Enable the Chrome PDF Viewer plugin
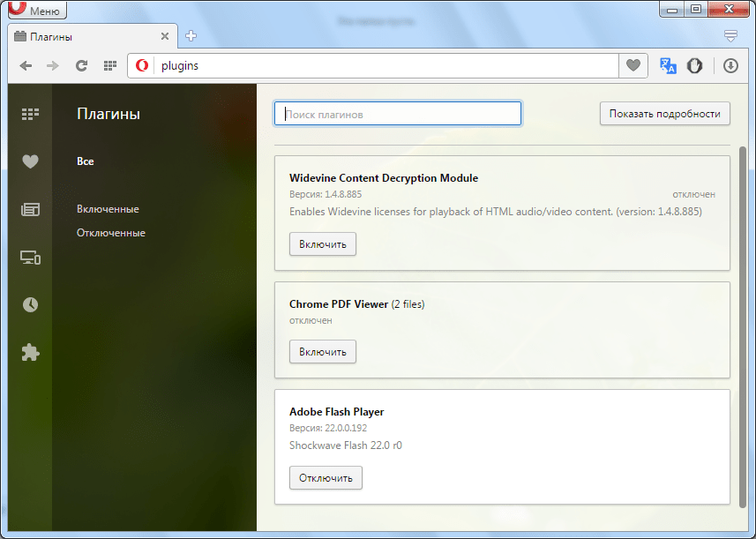 323,352
